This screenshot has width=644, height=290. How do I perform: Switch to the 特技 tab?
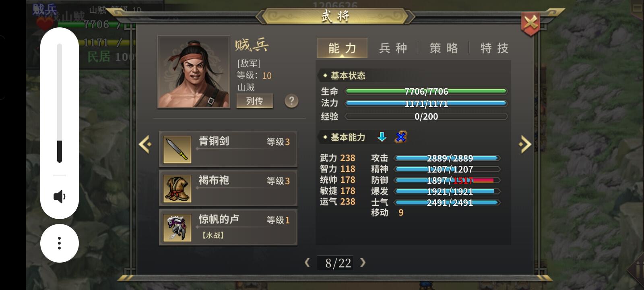click(x=495, y=48)
